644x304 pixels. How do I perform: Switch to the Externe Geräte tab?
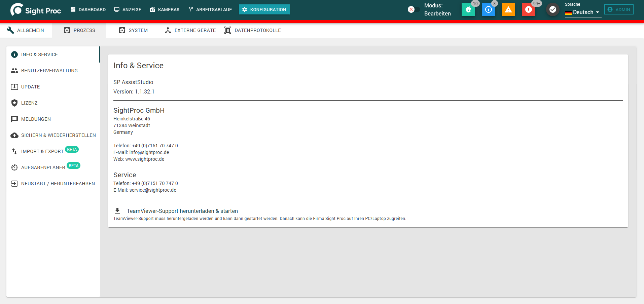coord(190,30)
